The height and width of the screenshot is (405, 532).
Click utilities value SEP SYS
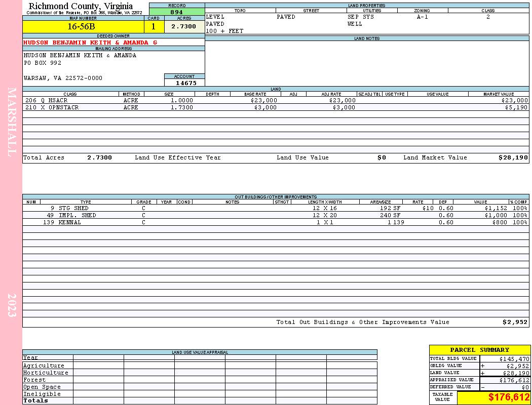pyautogui.click(x=361, y=17)
